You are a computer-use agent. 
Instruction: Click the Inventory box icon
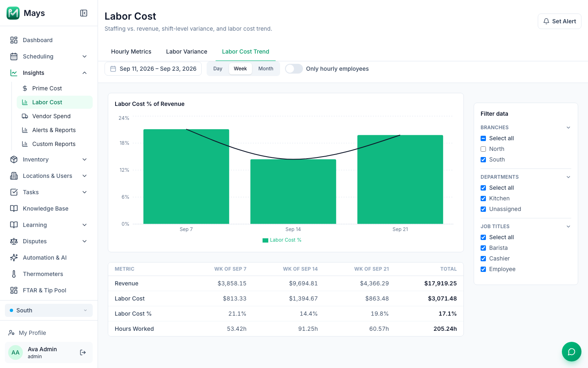click(x=14, y=159)
